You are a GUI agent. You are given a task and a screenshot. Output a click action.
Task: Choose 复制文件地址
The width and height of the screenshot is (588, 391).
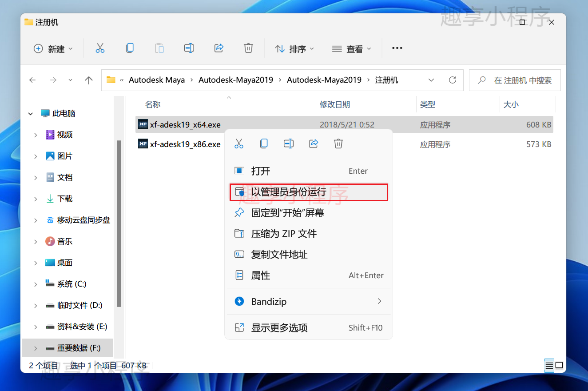pos(309,255)
